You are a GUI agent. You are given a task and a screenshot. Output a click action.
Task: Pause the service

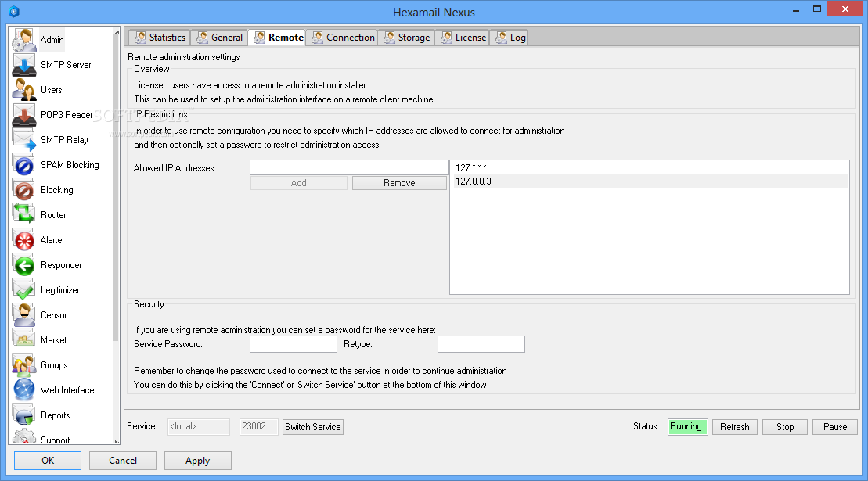click(x=835, y=427)
